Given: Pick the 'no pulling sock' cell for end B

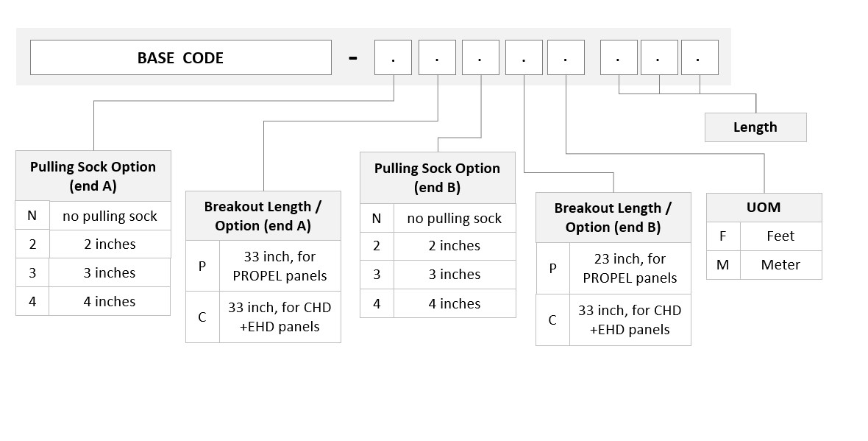Looking at the screenshot, I should (x=455, y=218).
